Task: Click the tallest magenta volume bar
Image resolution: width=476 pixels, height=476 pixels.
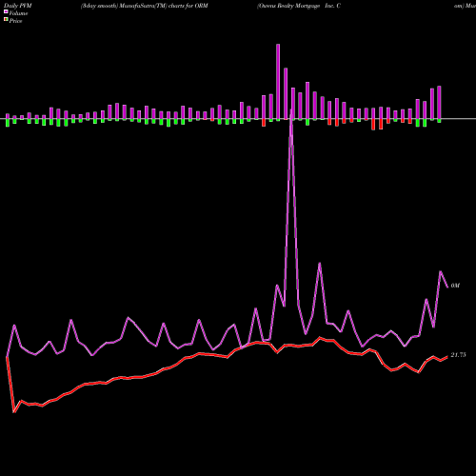Action: (x=278, y=82)
